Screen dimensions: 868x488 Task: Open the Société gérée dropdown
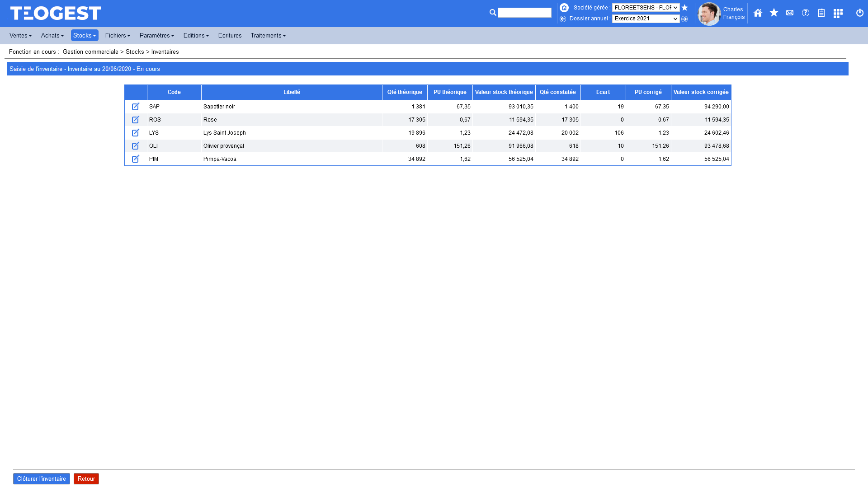click(x=645, y=8)
